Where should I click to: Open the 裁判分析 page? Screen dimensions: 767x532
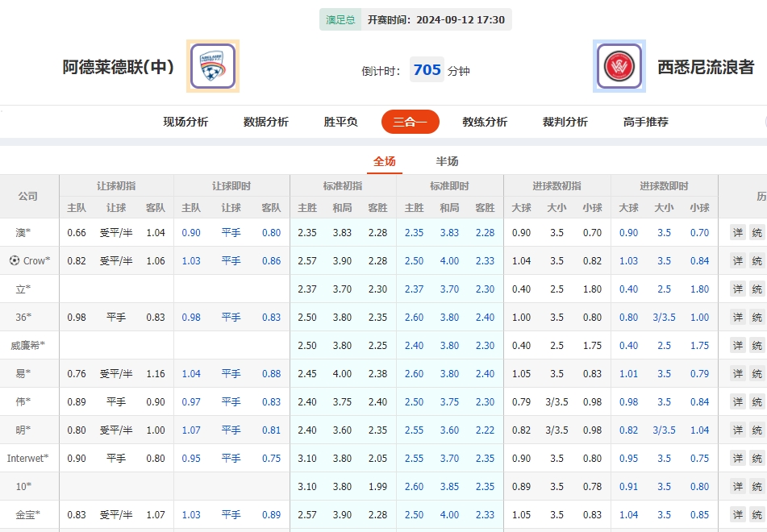point(564,122)
